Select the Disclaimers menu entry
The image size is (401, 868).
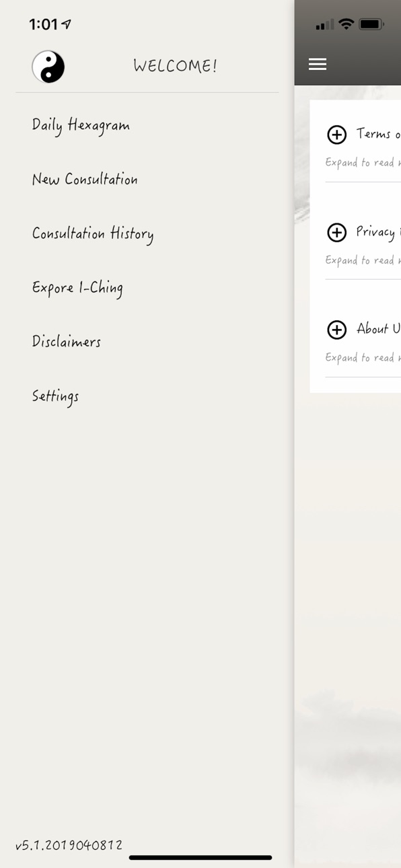coord(67,341)
